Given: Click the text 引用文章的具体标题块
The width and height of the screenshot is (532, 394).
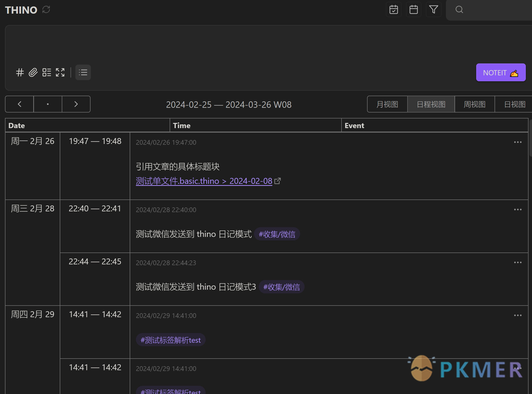Looking at the screenshot, I should [x=178, y=167].
